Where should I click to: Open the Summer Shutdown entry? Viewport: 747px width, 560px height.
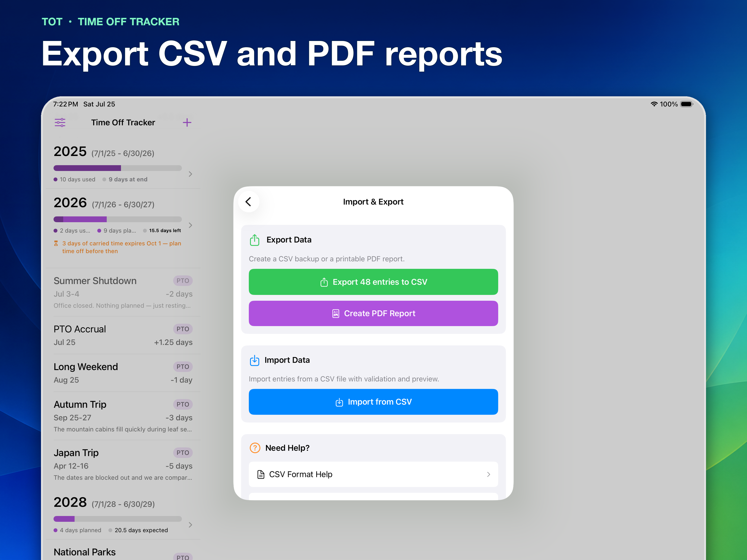tap(123, 292)
